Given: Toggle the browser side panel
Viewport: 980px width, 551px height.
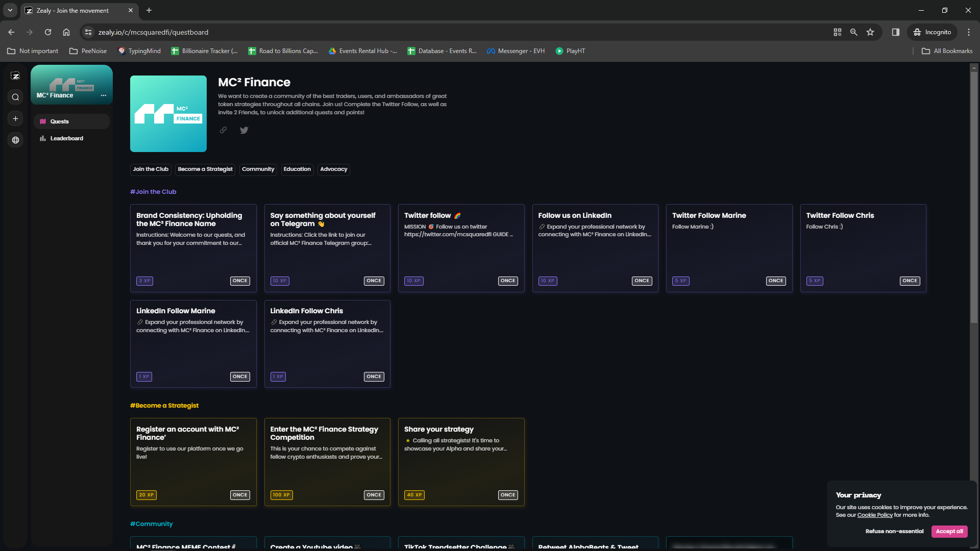Looking at the screenshot, I should tap(896, 32).
